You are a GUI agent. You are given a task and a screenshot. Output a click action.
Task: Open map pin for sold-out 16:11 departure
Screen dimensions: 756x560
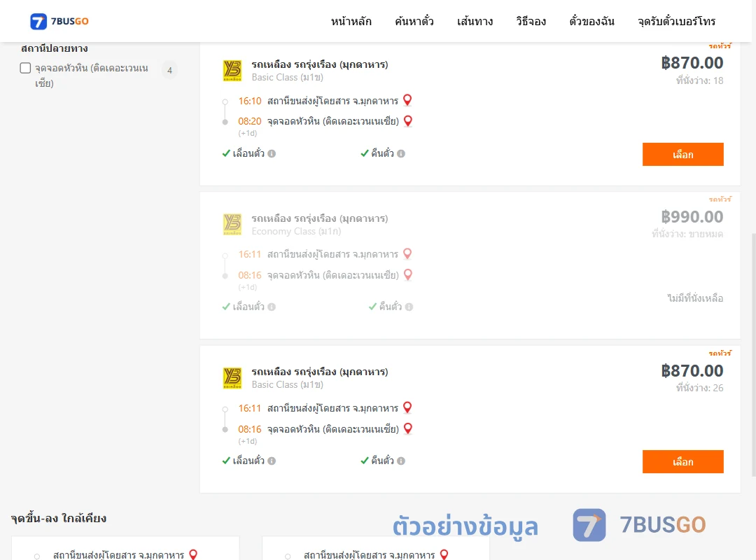click(407, 253)
